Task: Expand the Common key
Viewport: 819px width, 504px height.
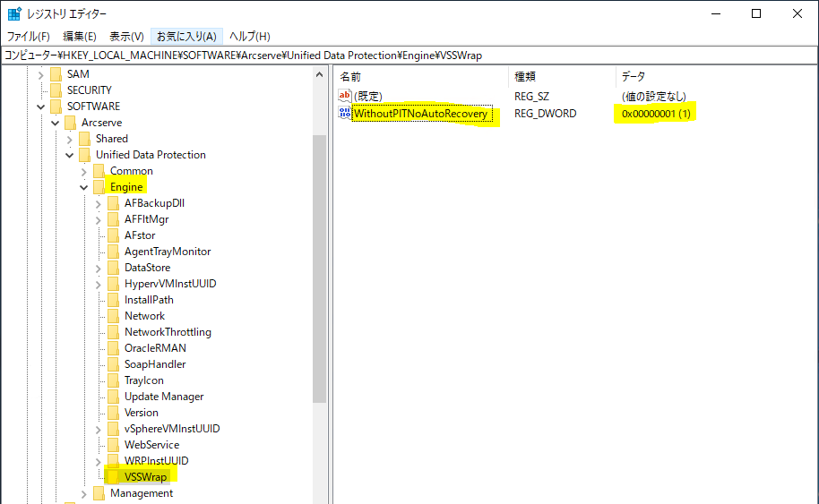Action: (83, 172)
